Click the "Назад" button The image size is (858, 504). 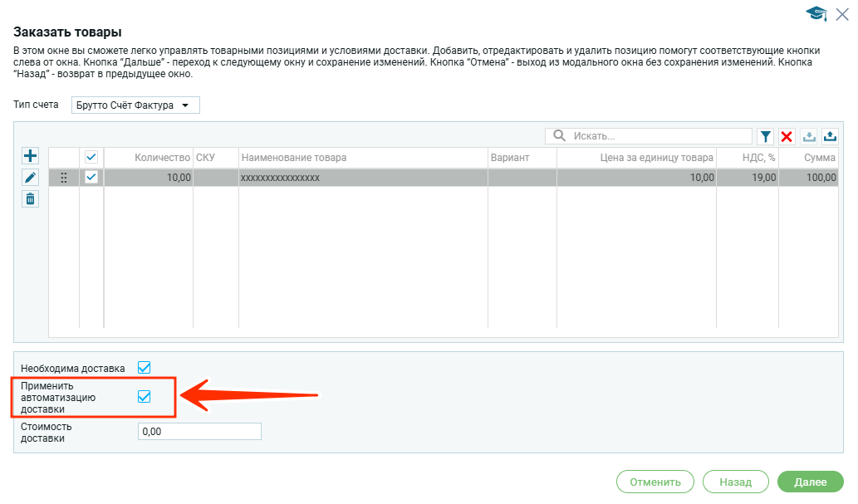click(x=735, y=482)
